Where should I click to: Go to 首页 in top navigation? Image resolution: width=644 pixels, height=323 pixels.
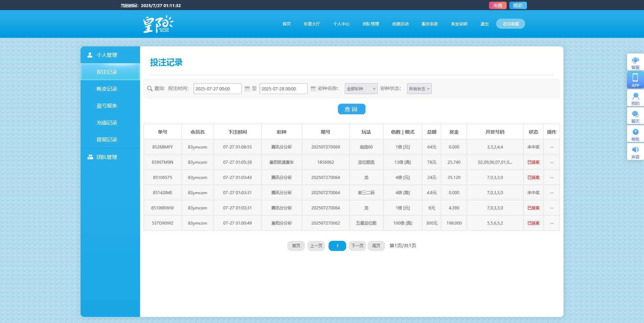pyautogui.click(x=287, y=24)
